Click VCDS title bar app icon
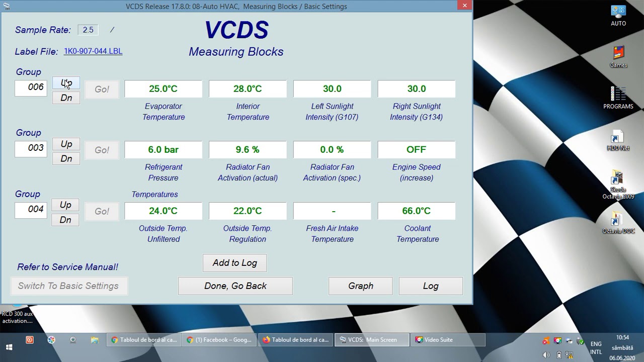Screen dimensions: 644x362 (x=6, y=6)
